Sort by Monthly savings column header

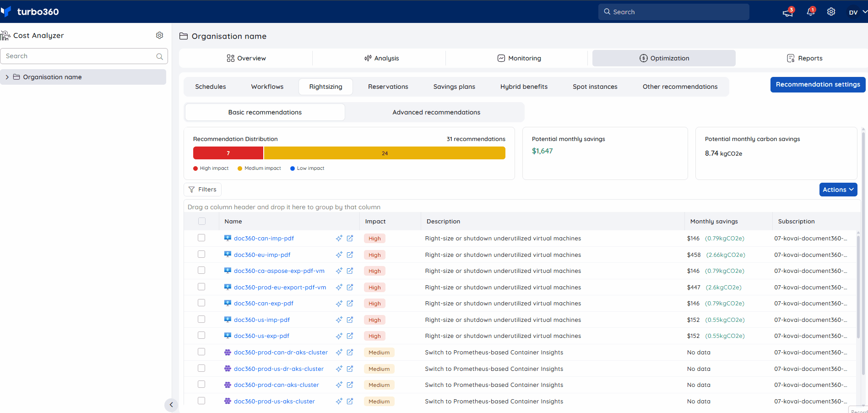click(x=714, y=222)
